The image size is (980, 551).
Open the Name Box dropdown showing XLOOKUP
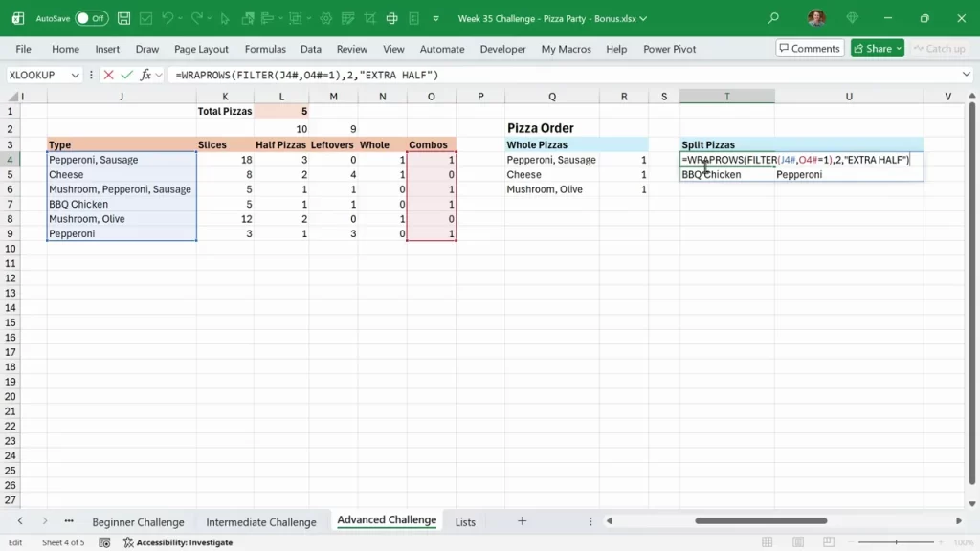click(76, 75)
